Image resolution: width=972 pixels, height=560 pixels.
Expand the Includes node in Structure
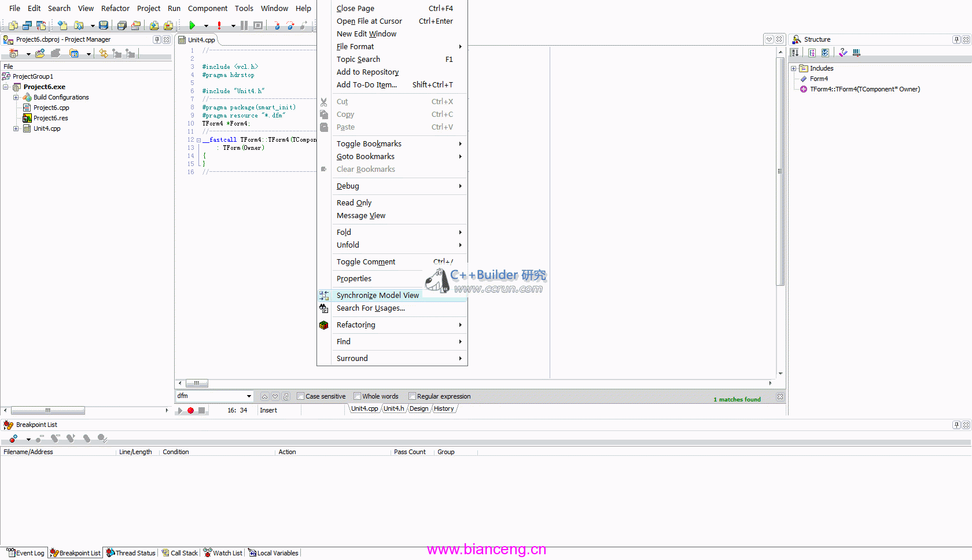click(x=794, y=68)
